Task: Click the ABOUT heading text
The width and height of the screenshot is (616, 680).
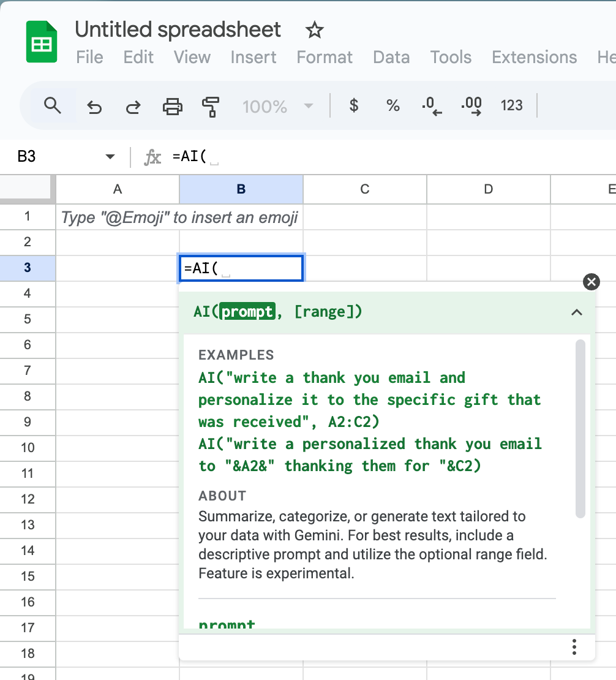Action: pyautogui.click(x=222, y=496)
